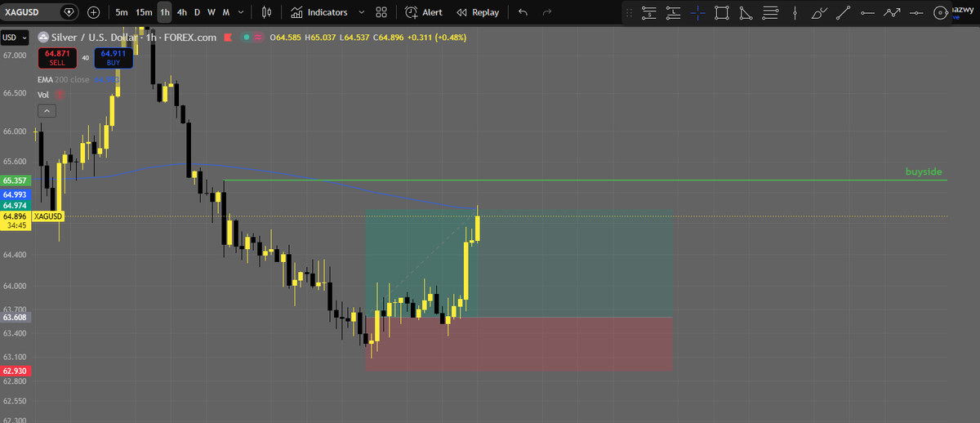The height and width of the screenshot is (423, 980).
Task: Select the circle ellipse drawing tool
Action: pos(941,12)
